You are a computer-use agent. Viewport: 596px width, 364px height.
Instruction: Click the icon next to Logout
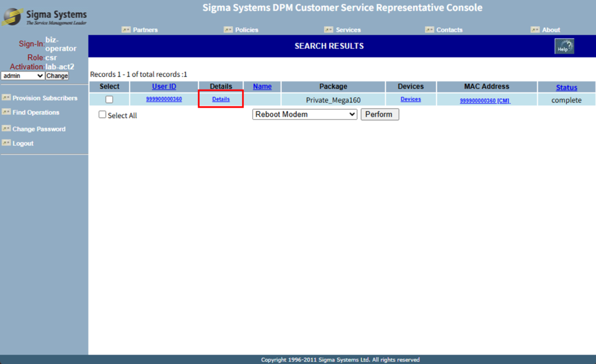click(6, 143)
